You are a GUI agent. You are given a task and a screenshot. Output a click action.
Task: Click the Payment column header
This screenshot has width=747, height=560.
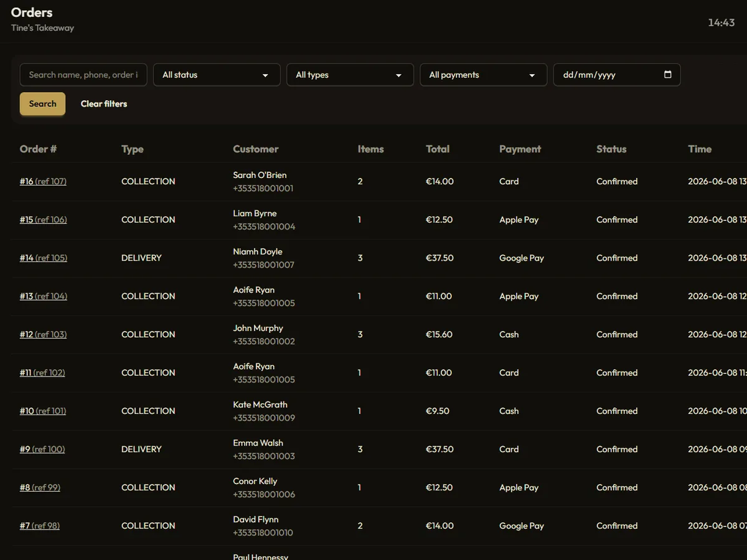click(x=520, y=149)
